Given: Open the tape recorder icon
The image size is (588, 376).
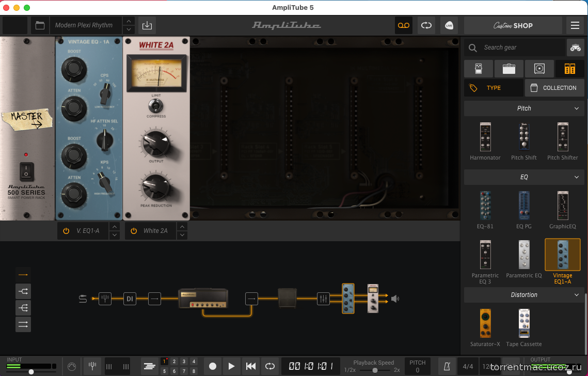Looking at the screenshot, I should click(x=404, y=25).
